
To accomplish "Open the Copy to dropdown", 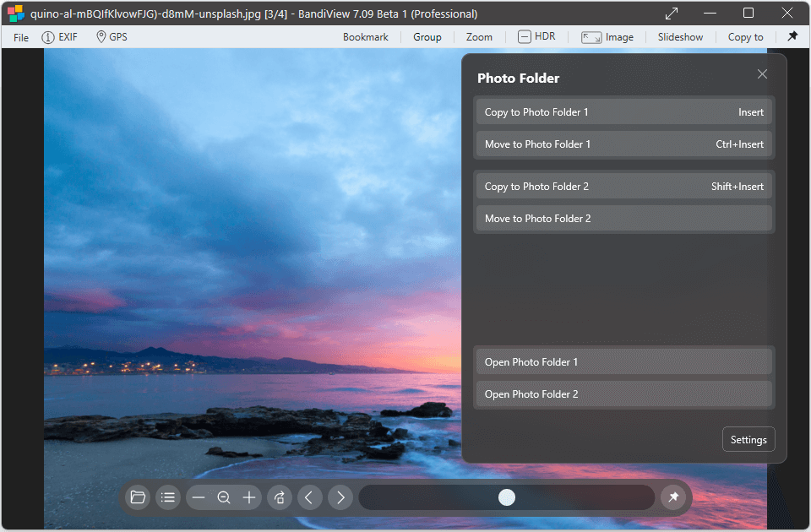I will (745, 37).
